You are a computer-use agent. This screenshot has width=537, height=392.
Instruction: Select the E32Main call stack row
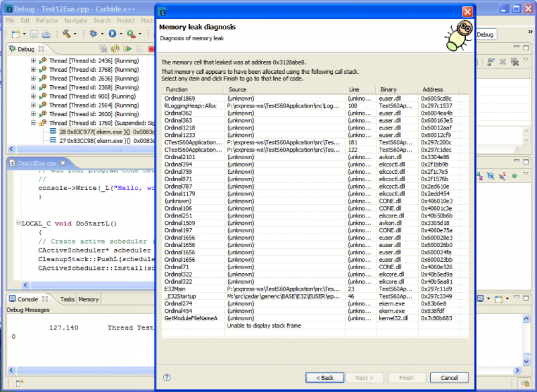(x=315, y=289)
